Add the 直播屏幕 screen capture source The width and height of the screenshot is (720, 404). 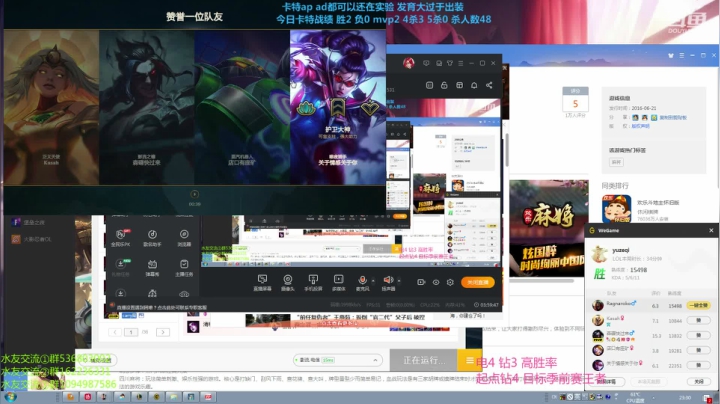[262, 283]
